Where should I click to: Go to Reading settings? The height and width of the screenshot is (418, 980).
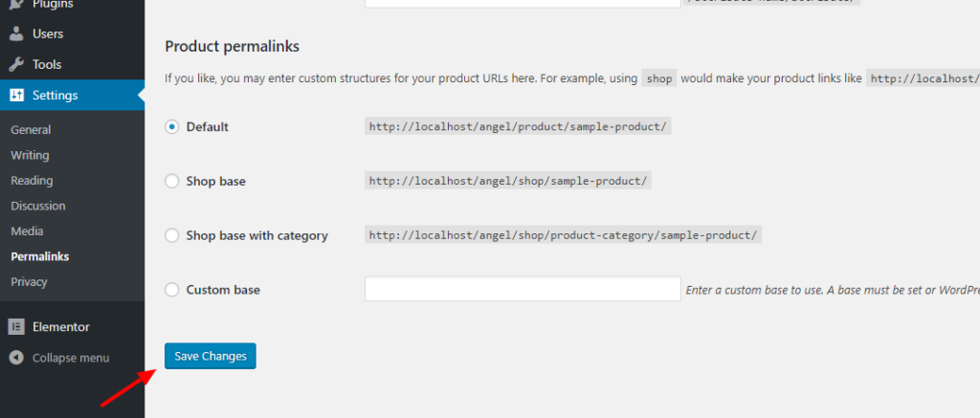pos(32,181)
